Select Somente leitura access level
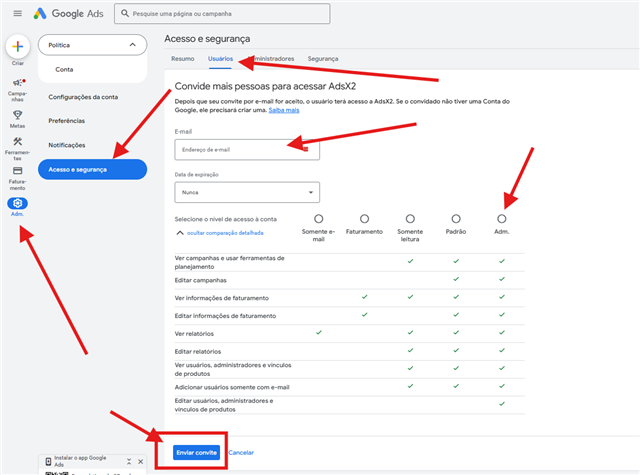Image resolution: width=640 pixels, height=475 pixels. (410, 219)
